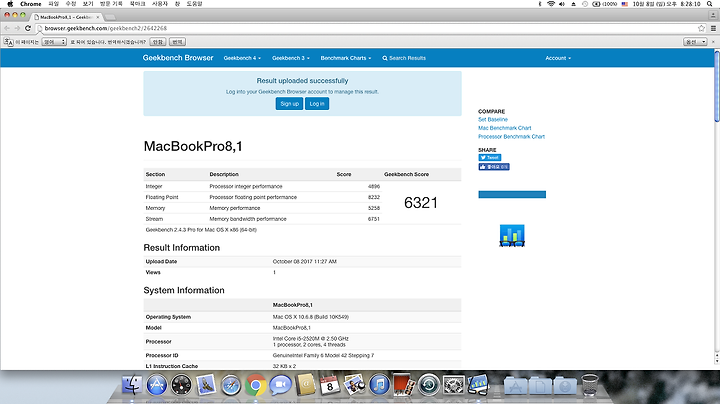Go back with the browser back arrow
The width and height of the screenshot is (720, 404).
click(7, 28)
